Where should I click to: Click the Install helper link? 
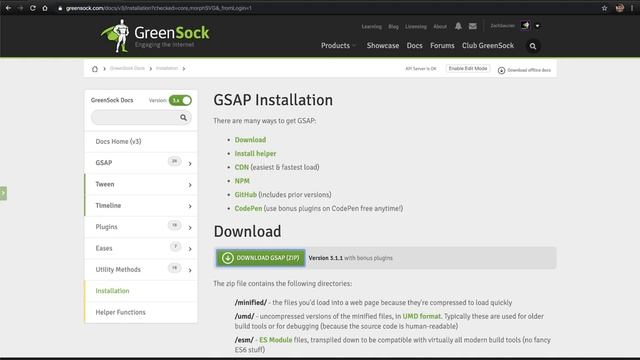(x=255, y=153)
